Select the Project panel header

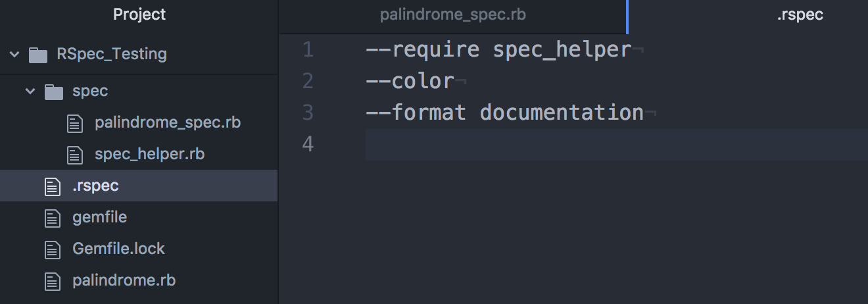click(x=139, y=14)
